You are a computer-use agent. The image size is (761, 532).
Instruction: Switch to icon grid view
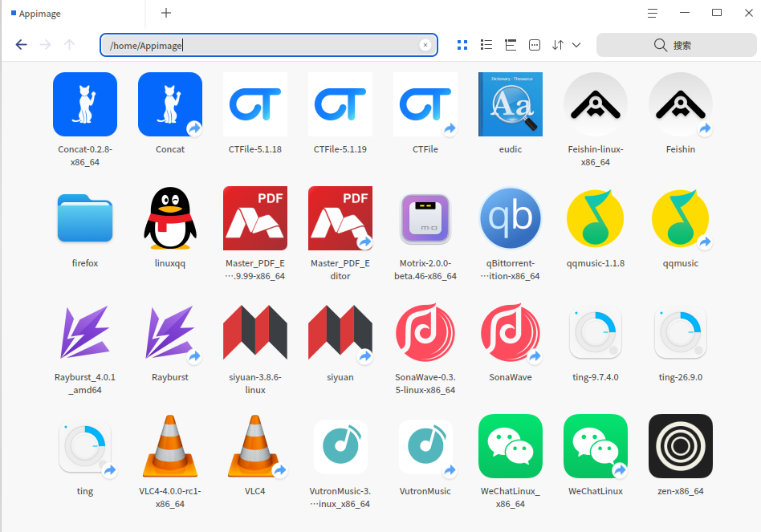462,45
